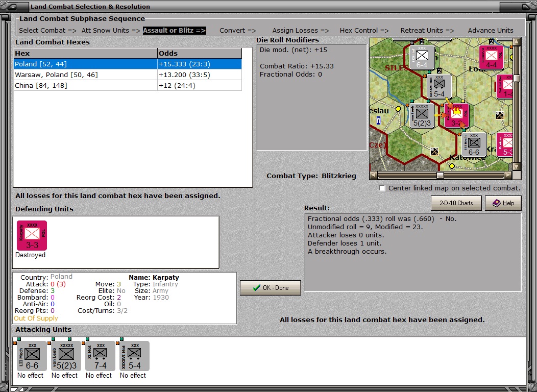Click the map's horizontal scrollbar right arrow
The height and width of the screenshot is (392, 537).
coord(508,175)
